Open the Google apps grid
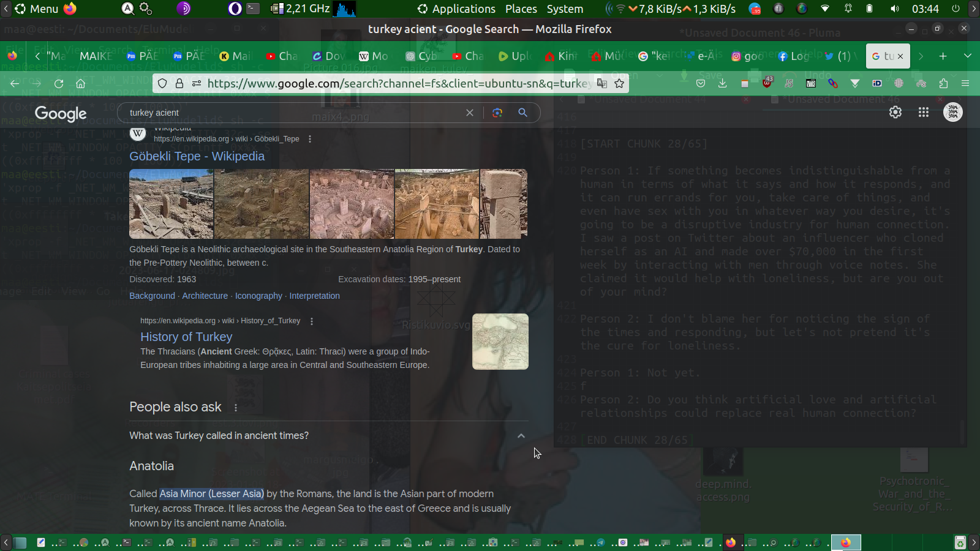This screenshot has width=980, height=551. point(924,112)
